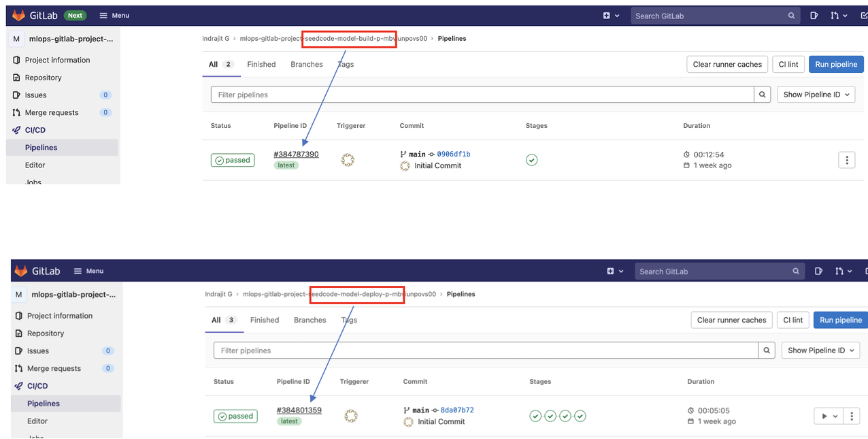Image resolution: width=868 pixels, height=439 pixels.
Task: Click Clear runner caches in the top view
Action: 727,65
